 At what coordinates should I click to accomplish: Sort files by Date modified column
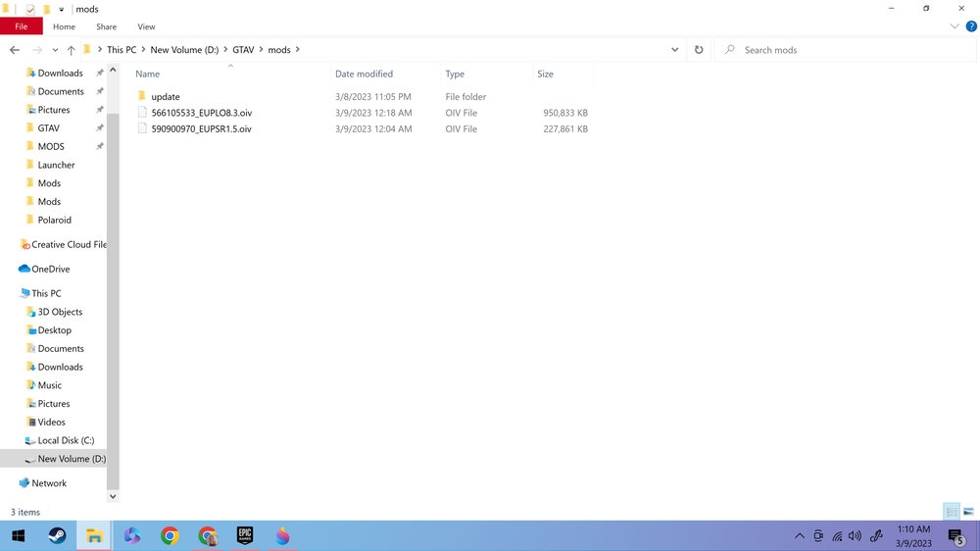click(x=364, y=74)
